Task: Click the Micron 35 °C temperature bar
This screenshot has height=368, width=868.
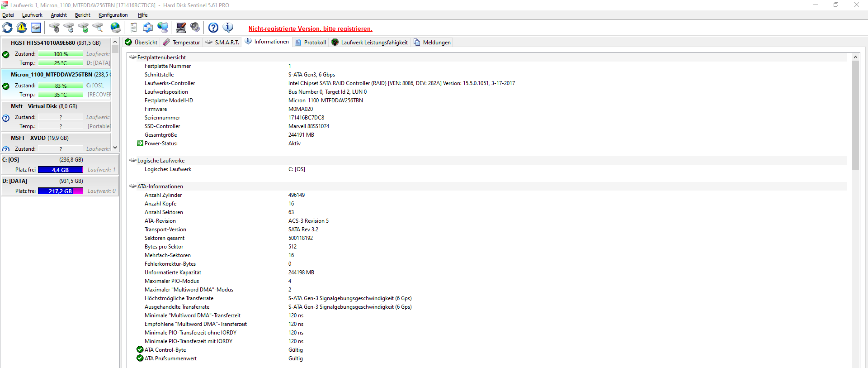Action: (x=61, y=95)
